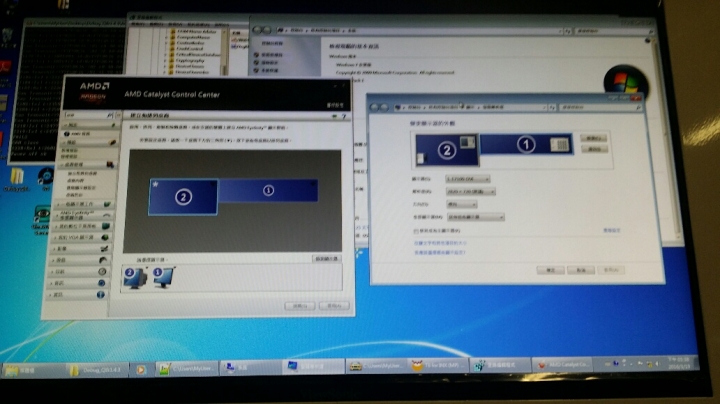Select monitor 2 in Screen Resolution window

click(x=447, y=150)
